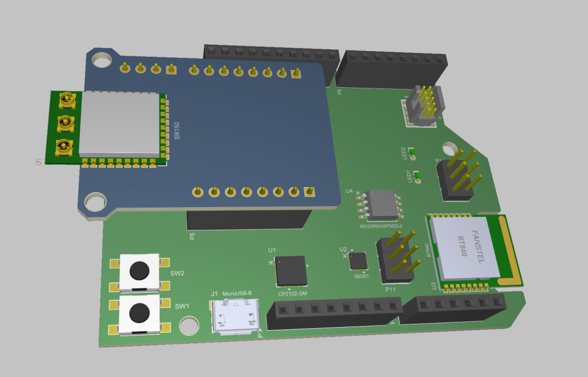The width and height of the screenshot is (588, 377).
Task: Select the SR150 module metal shield
Action: pos(119,124)
